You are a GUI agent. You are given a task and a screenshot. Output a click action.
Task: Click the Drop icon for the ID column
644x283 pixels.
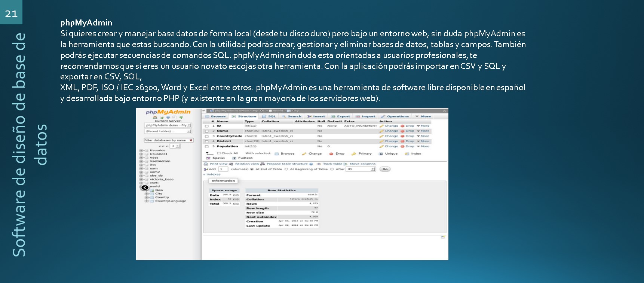pyautogui.click(x=402, y=126)
